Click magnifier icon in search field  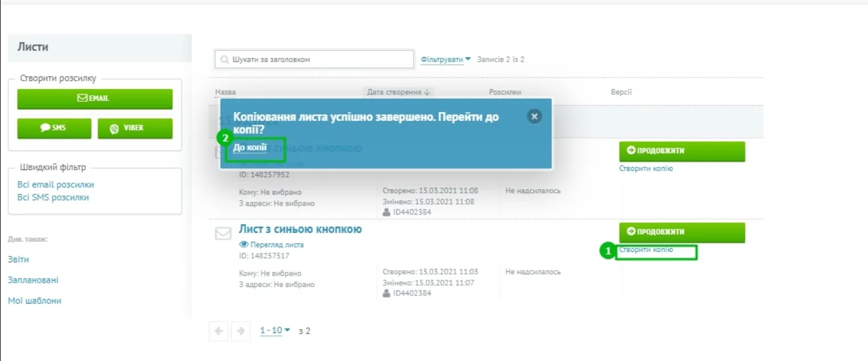[x=224, y=60]
